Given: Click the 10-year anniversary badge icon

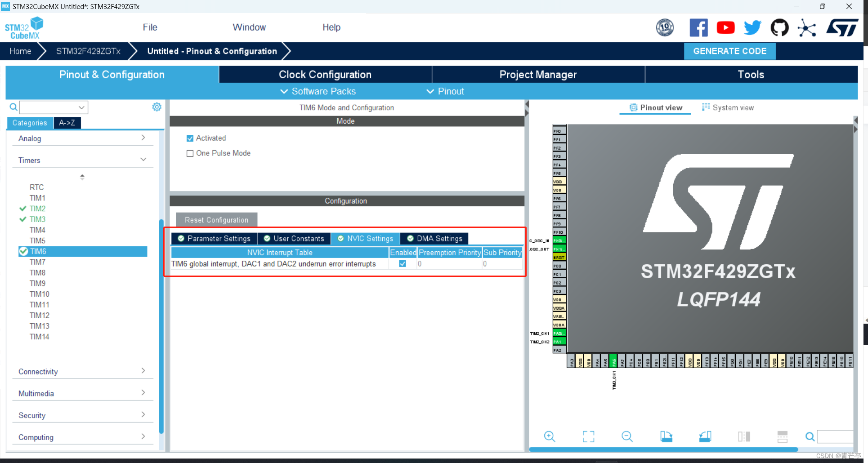Looking at the screenshot, I should pyautogui.click(x=665, y=28).
